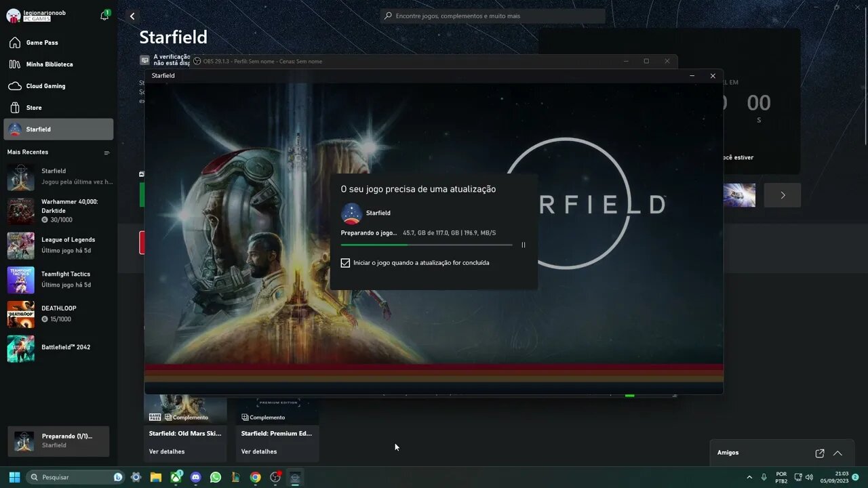Image resolution: width=868 pixels, height=488 pixels.
Task: Select the Starfield sidebar entry
Action: tap(58, 129)
